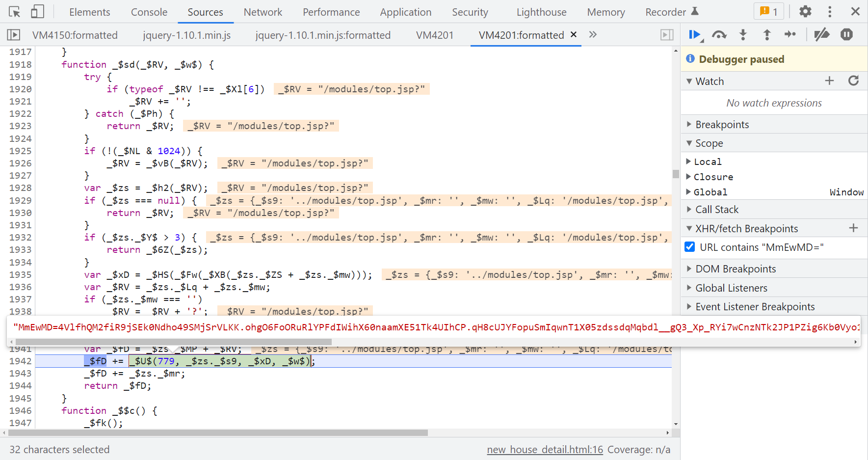The height and width of the screenshot is (460, 868).
Task: Open the Security panel
Action: [x=470, y=12]
